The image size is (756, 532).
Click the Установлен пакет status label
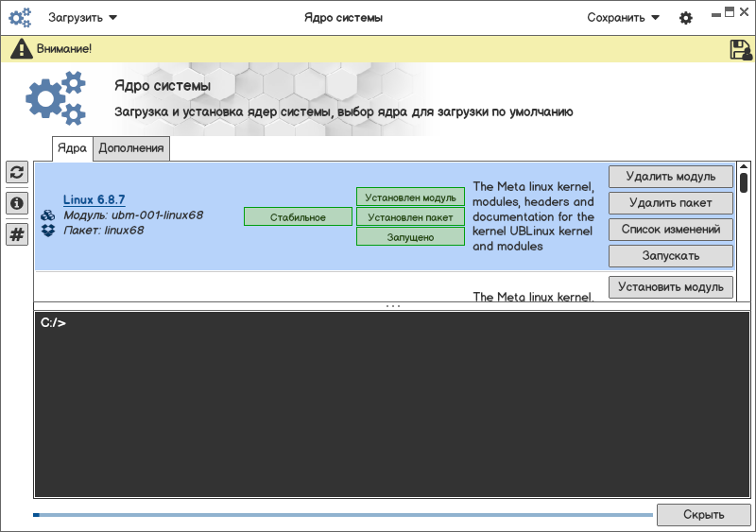pos(410,217)
